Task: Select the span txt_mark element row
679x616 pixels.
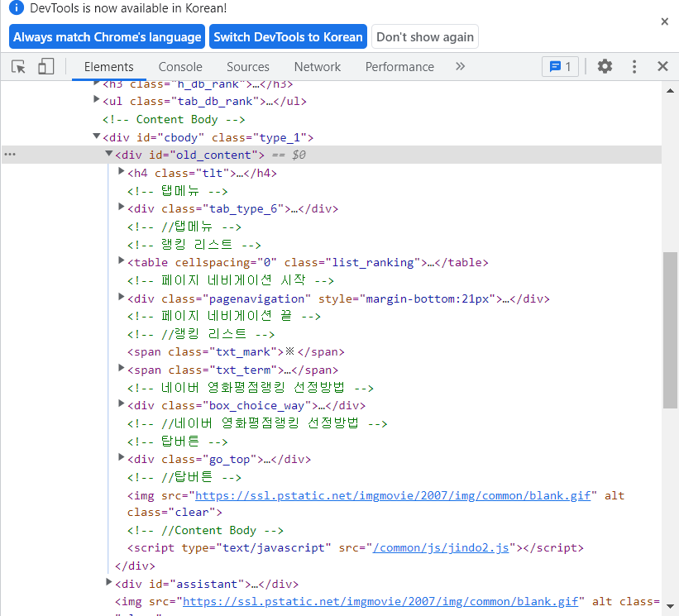Action: point(236,352)
